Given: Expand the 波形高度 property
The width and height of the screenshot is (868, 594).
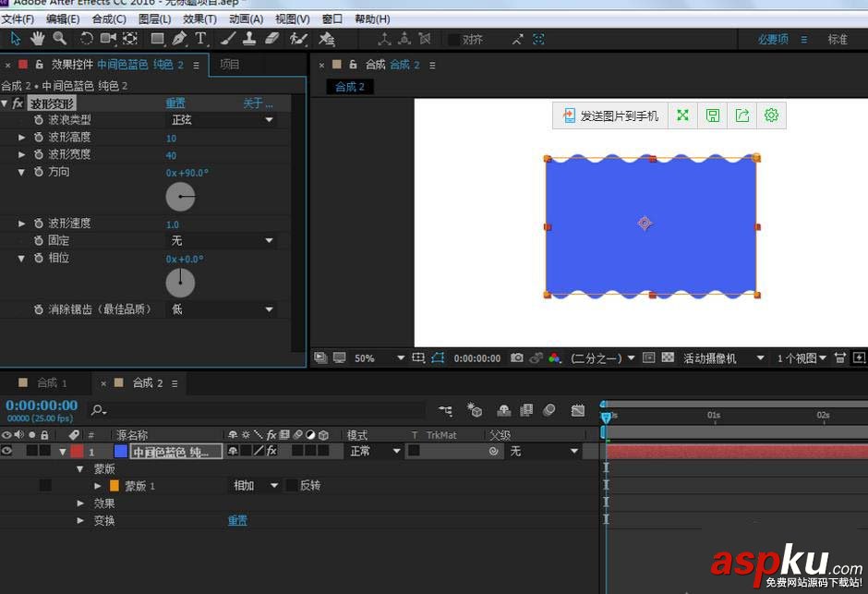Looking at the screenshot, I should (21, 138).
